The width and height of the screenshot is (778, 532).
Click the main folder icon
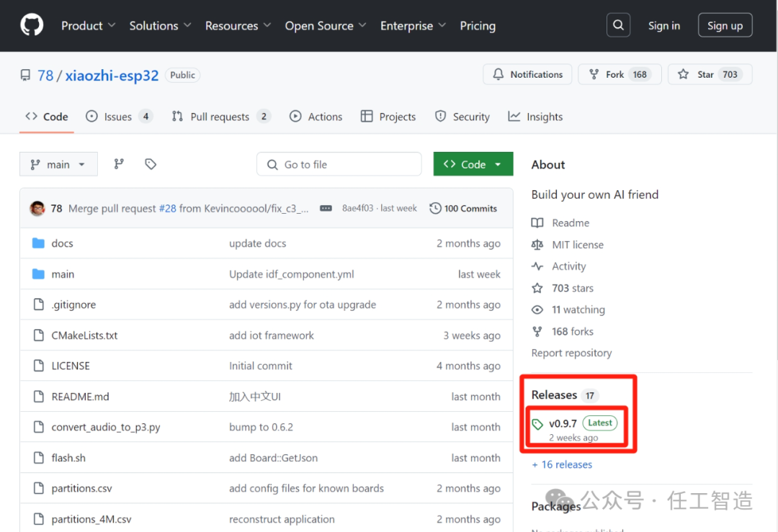[x=38, y=274]
